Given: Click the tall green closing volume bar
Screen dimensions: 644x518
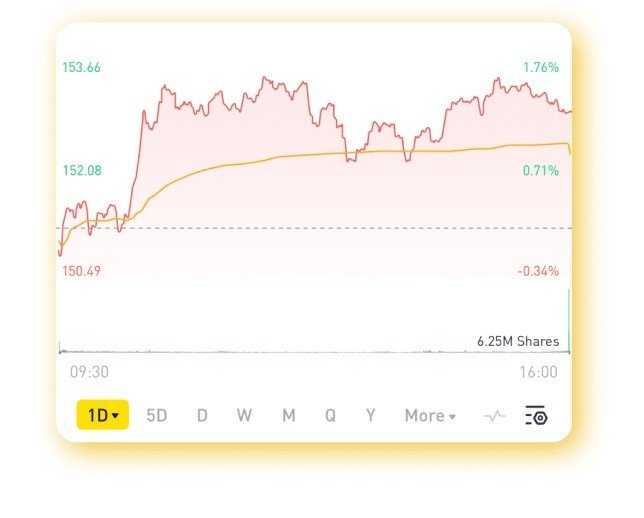Looking at the screenshot, I should (x=569, y=320).
